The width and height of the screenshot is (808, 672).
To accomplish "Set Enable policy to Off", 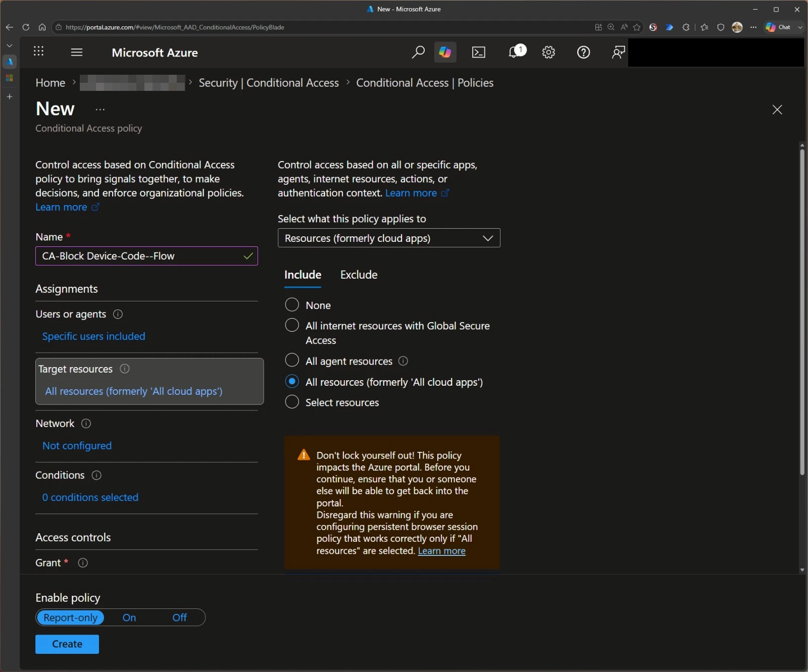I will click(x=179, y=617).
